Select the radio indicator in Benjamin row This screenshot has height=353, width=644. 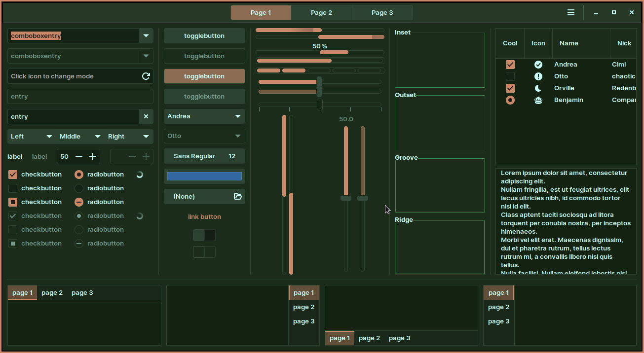coord(510,100)
